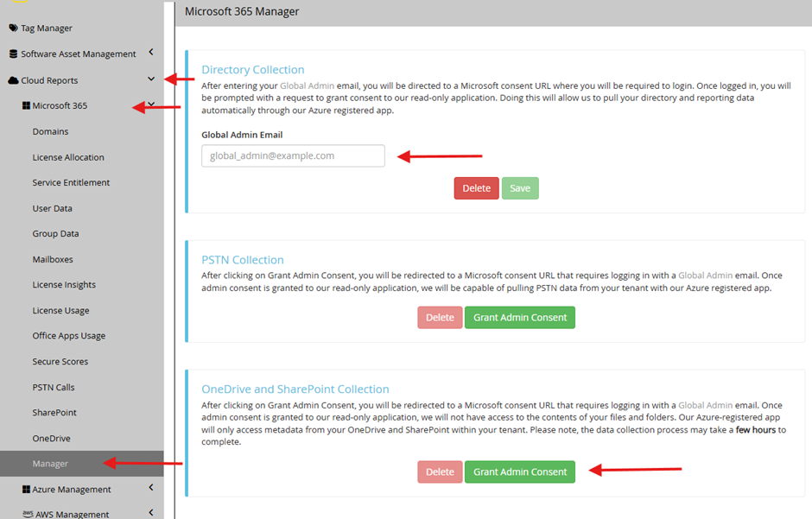Image resolution: width=812 pixels, height=519 pixels.
Task: Grant Admin Consent for OneDrive and SharePoint
Action: tap(520, 472)
